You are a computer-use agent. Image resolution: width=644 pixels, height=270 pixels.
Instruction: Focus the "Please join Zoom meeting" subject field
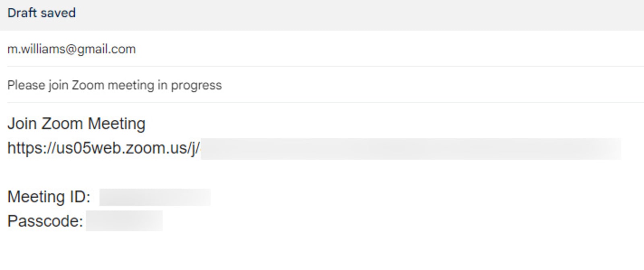coord(114,85)
